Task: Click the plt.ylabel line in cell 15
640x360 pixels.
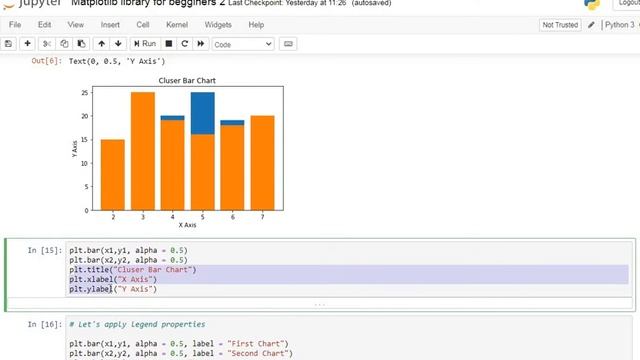Action: [x=113, y=289]
